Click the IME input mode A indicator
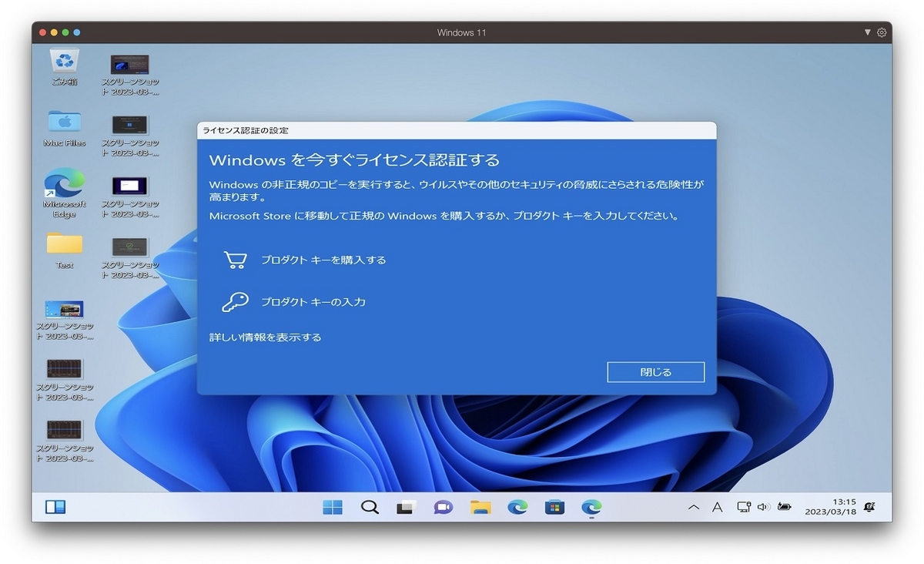Image resolution: width=924 pixels, height=564 pixels. point(718,507)
